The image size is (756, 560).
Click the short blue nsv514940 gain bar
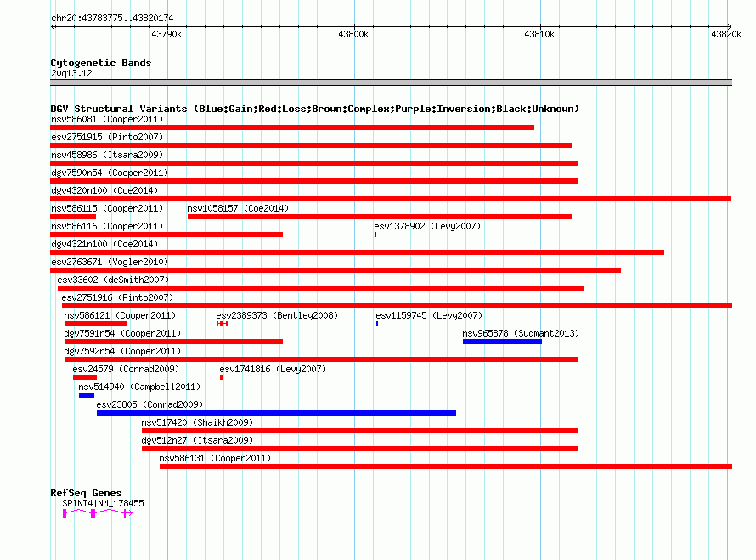87,395
